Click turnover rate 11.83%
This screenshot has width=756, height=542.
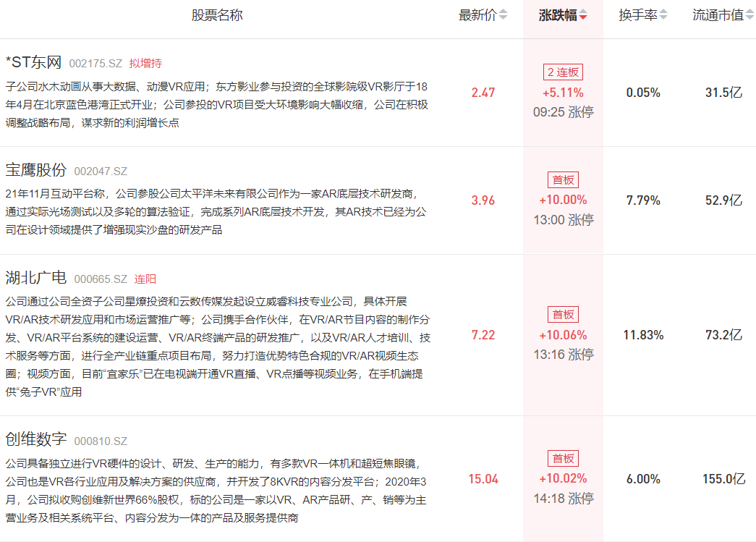point(643,334)
